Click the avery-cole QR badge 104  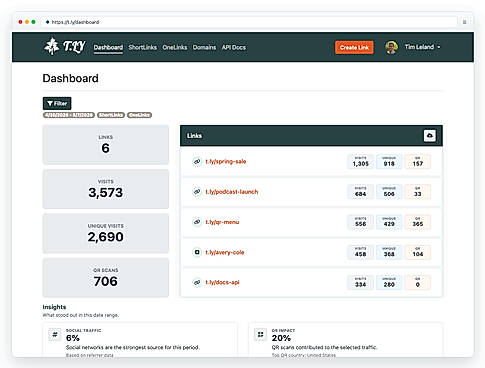[418, 252]
